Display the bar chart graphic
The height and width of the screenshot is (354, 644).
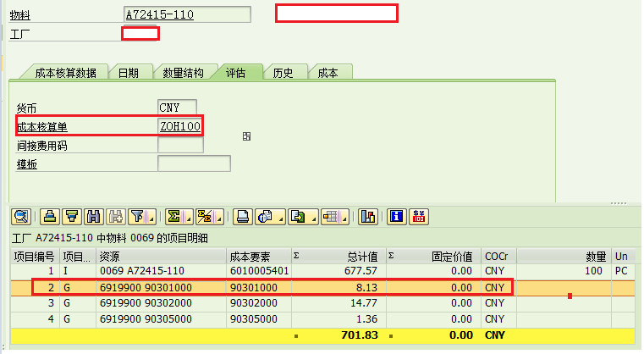click(368, 216)
